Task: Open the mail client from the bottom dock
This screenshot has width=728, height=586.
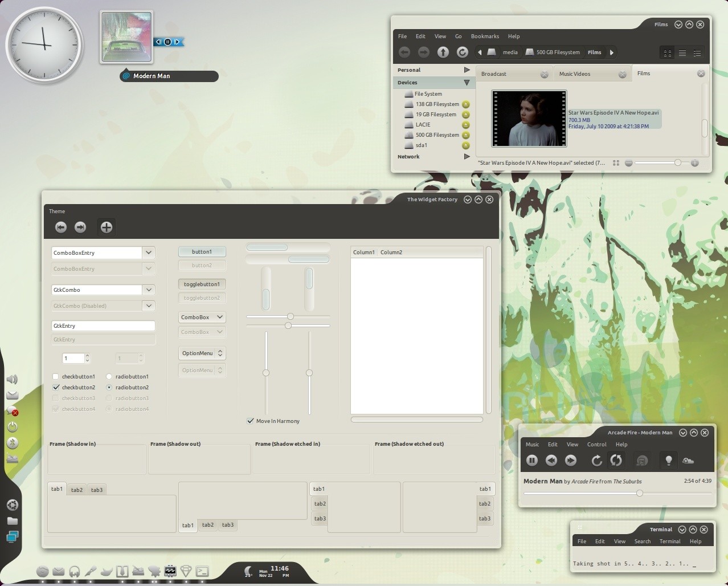Action: point(58,571)
